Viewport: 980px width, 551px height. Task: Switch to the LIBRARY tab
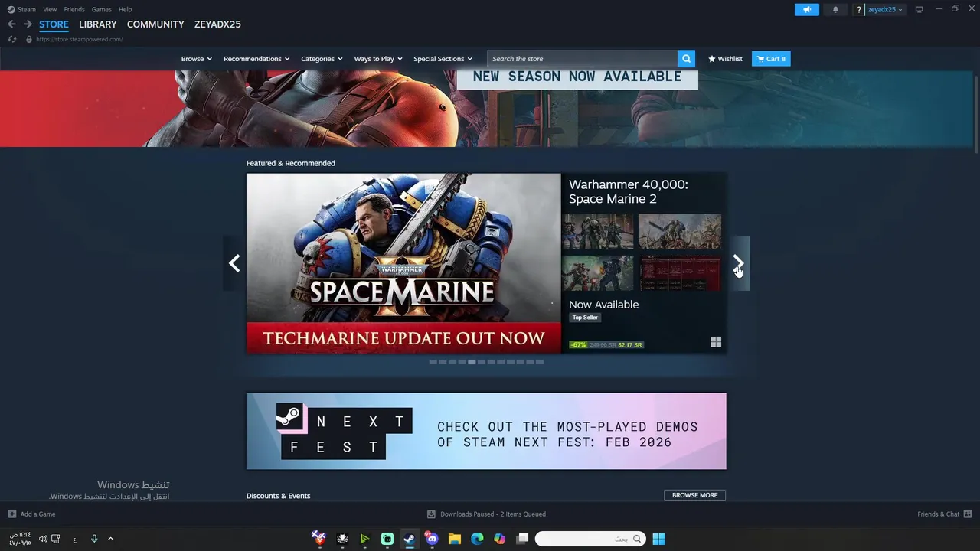(x=98, y=24)
